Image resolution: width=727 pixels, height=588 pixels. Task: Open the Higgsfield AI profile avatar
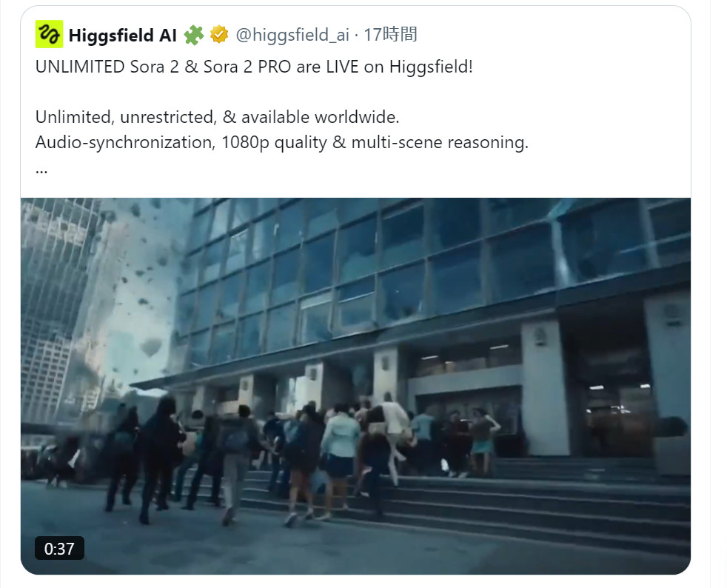(x=49, y=34)
